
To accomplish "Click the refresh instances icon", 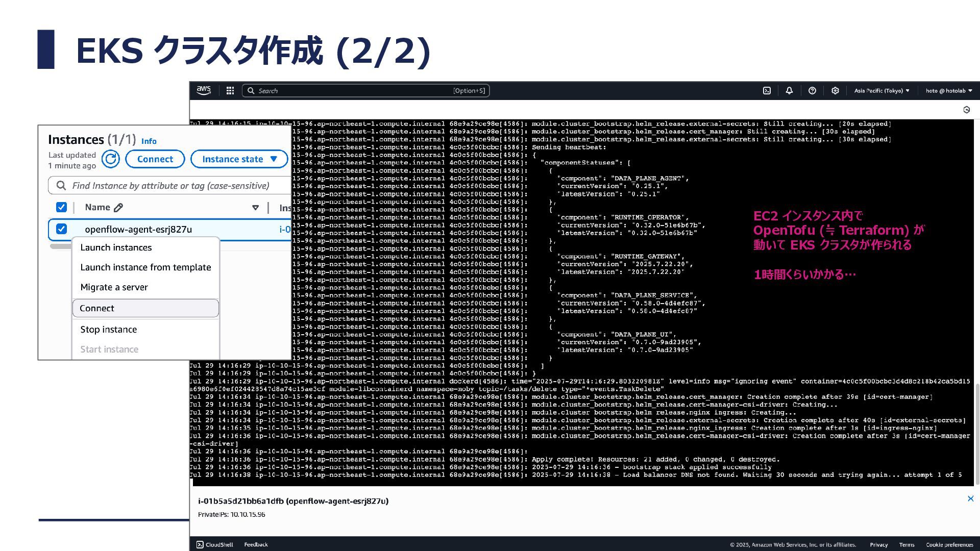I will (110, 159).
